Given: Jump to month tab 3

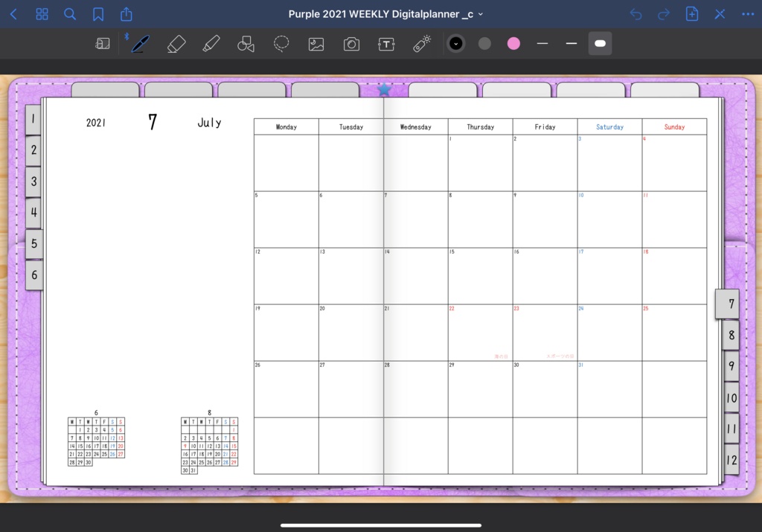Looking at the screenshot, I should click(33, 182).
